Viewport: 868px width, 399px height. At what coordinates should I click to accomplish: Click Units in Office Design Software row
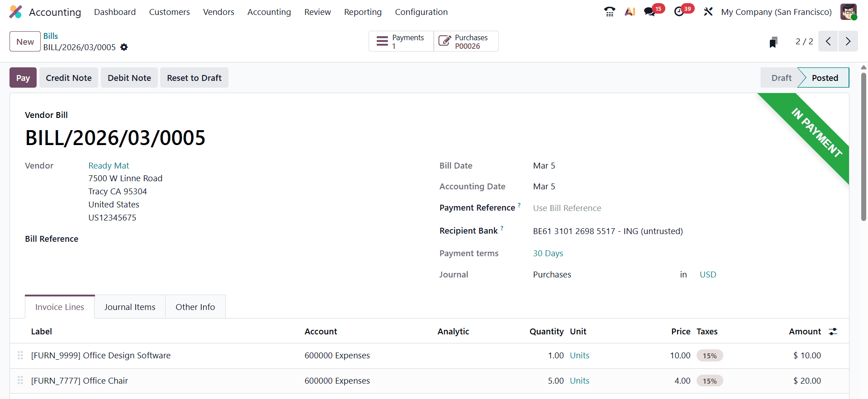pyautogui.click(x=579, y=355)
